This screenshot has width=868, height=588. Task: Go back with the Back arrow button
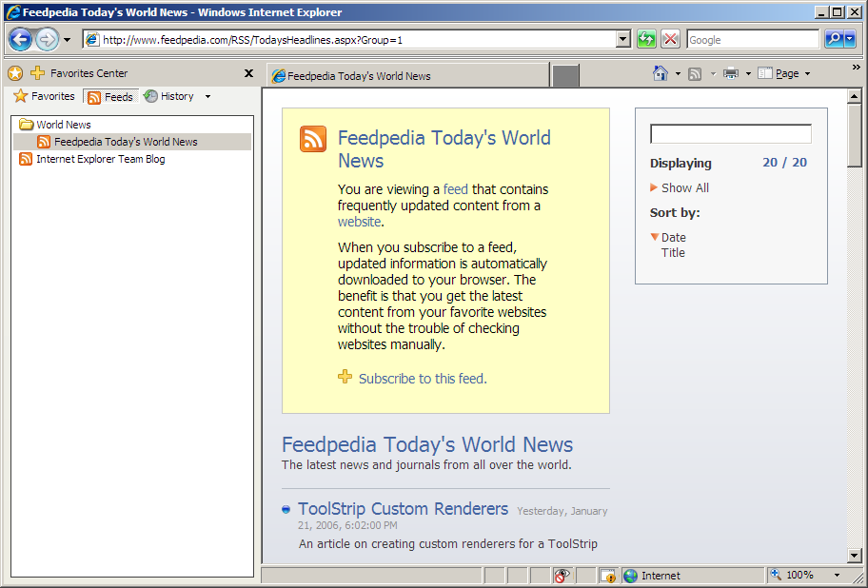tap(21, 39)
